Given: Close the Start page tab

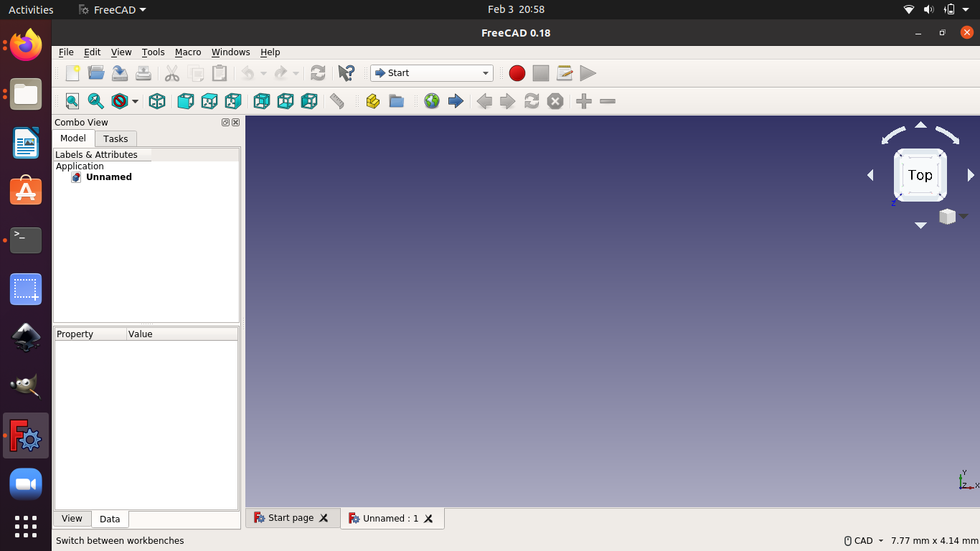Looking at the screenshot, I should (x=324, y=518).
